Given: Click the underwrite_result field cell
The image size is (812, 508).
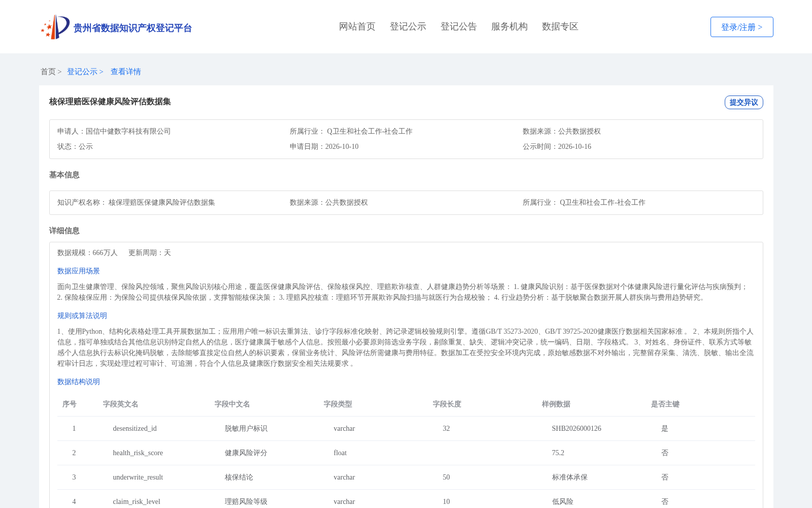Looking at the screenshot, I should click(138, 477).
